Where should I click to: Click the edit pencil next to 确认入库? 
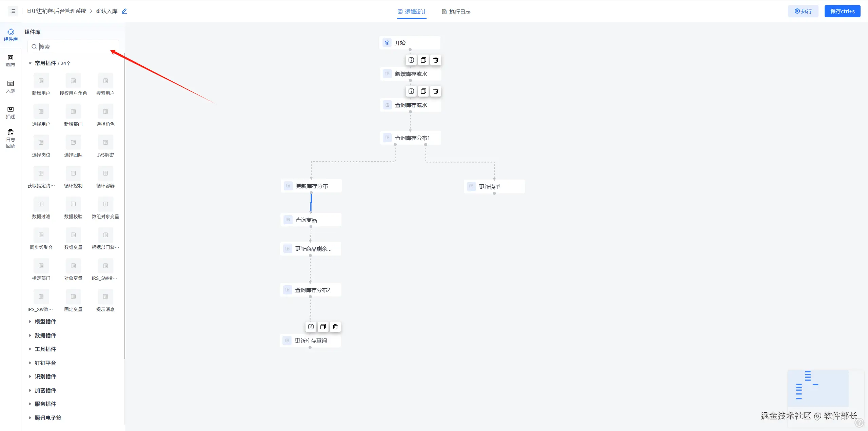point(124,11)
